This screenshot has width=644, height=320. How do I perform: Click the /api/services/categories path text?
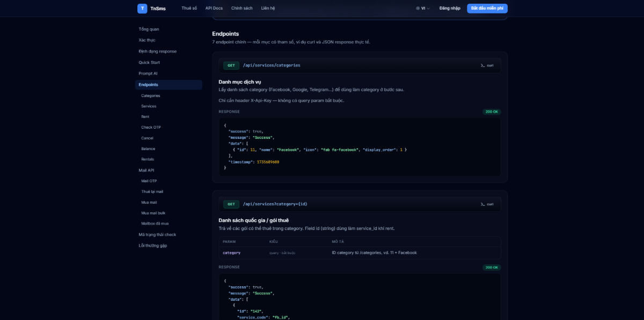click(x=272, y=65)
